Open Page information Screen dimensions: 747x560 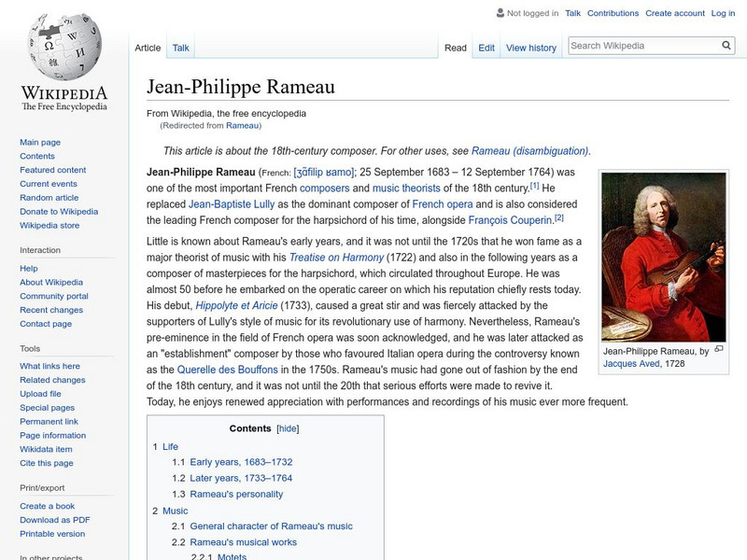pyautogui.click(x=53, y=435)
